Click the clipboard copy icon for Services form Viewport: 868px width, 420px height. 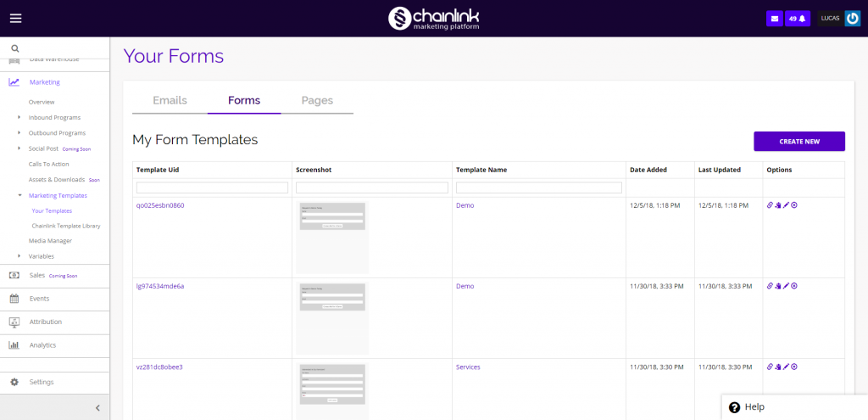(778, 367)
